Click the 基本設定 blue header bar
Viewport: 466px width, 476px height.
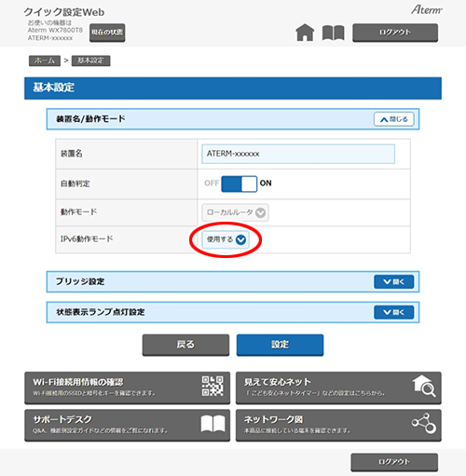click(233, 88)
